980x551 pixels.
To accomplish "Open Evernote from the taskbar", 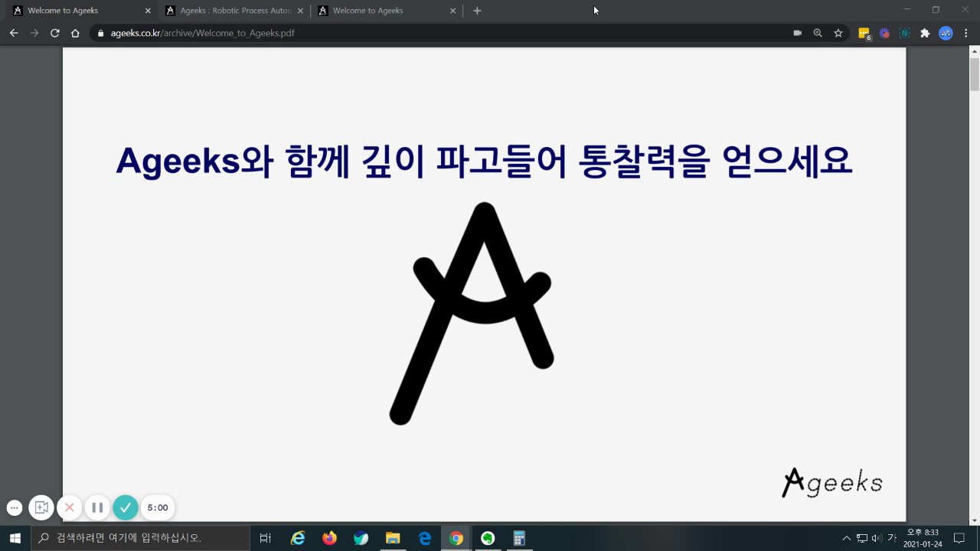I will (x=488, y=538).
